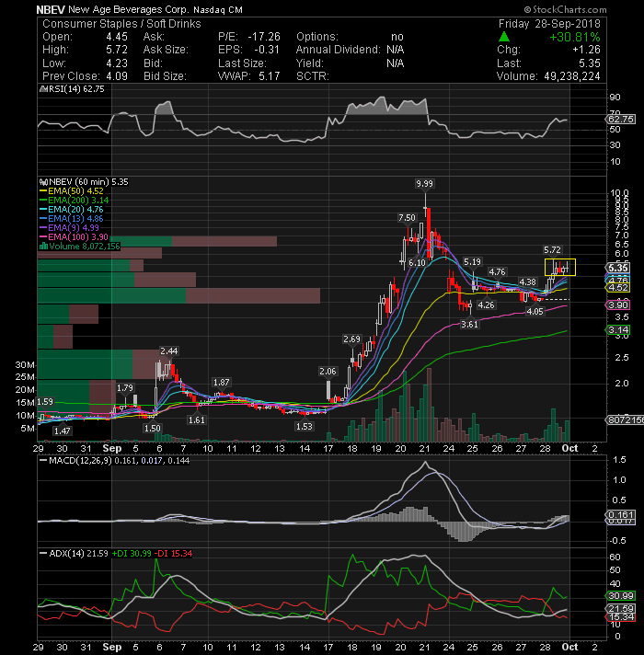
Task: Click the RSI(14) legend line icon
Action: pyautogui.click(x=41, y=89)
